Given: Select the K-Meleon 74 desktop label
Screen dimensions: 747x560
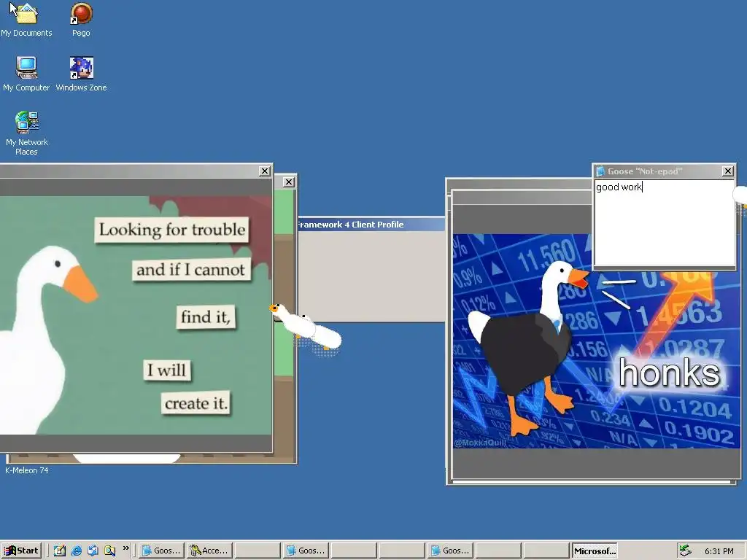Looking at the screenshot, I should point(27,470).
